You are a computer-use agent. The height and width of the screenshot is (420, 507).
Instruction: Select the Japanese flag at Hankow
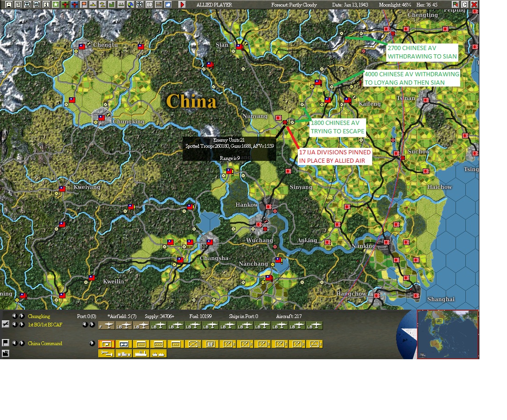268,206
